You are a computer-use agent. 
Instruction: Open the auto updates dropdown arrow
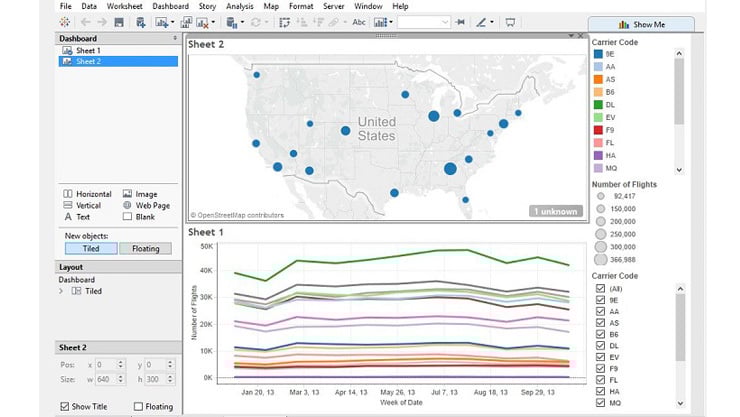242,22
